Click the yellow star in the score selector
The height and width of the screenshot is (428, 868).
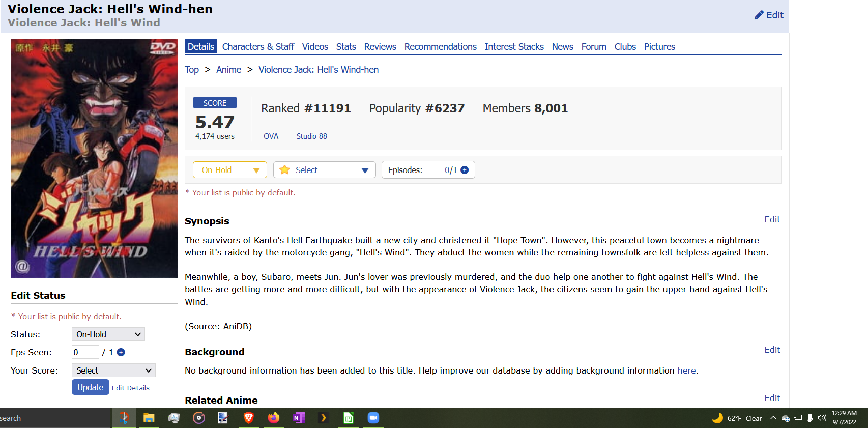click(285, 169)
